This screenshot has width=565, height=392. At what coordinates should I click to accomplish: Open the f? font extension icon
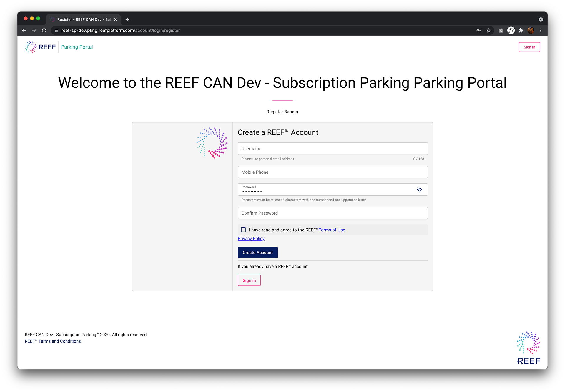pyautogui.click(x=511, y=30)
